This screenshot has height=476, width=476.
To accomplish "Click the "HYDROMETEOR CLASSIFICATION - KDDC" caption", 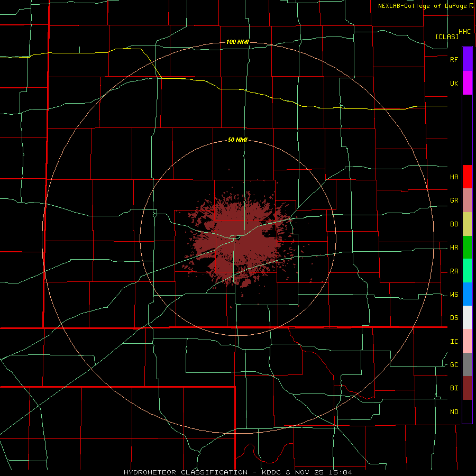I will pyautogui.click(x=204, y=472).
